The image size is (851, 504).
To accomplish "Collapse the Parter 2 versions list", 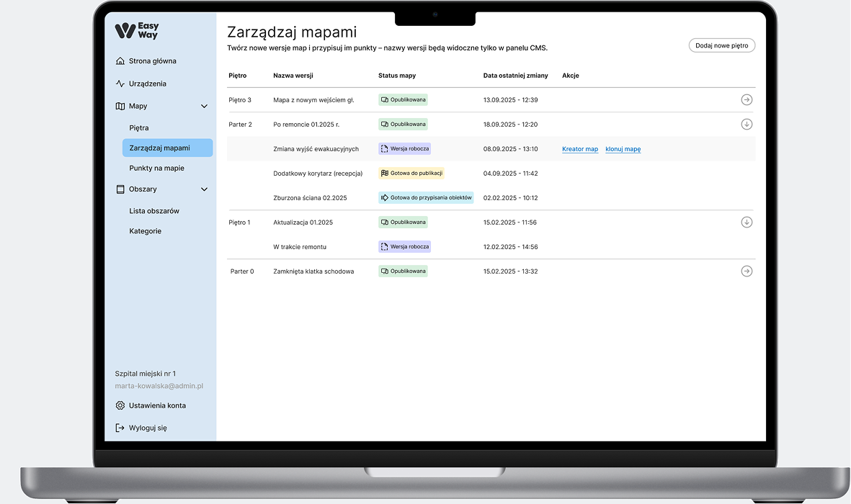I will 747,125.
